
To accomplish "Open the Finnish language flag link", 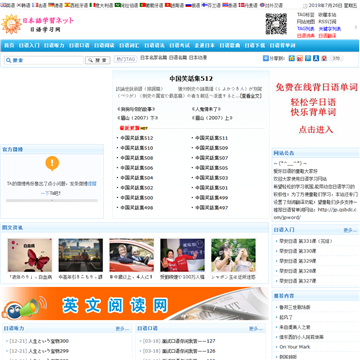I will click(211, 5).
